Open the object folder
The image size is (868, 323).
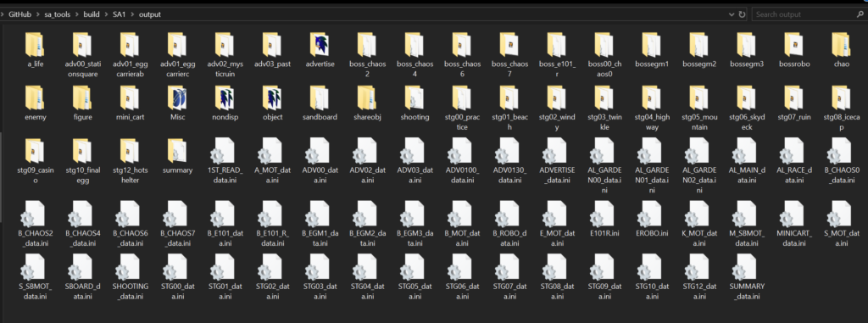[x=272, y=103]
